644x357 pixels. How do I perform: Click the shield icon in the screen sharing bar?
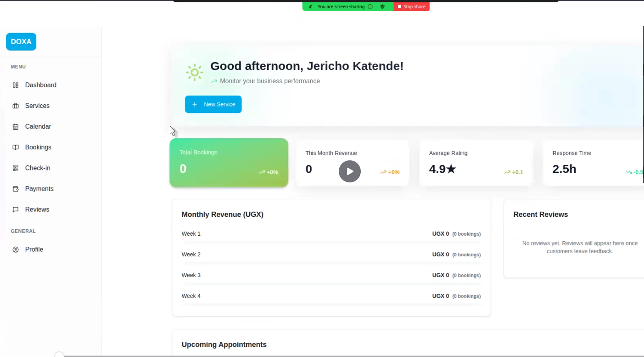point(382,6)
